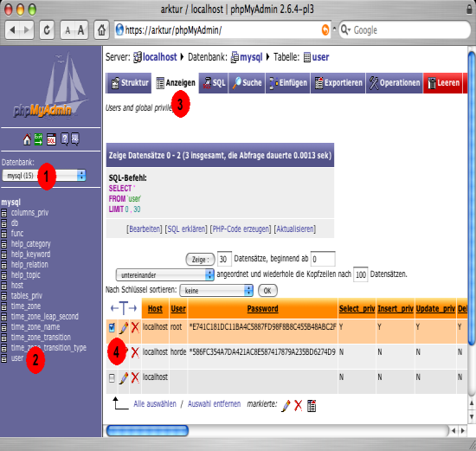The image size is (476, 451).
Task: Switch to the Anzeigen tab
Action: [x=175, y=82]
